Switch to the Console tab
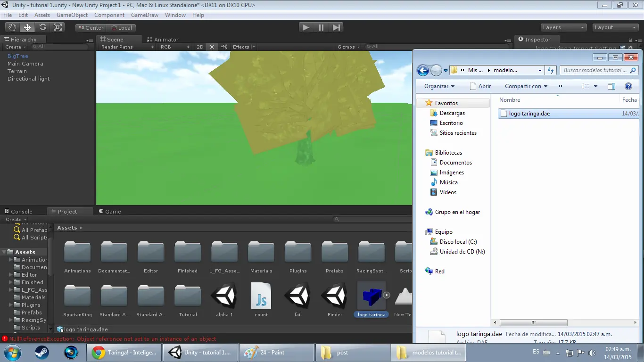644x362 pixels. pyautogui.click(x=18, y=212)
